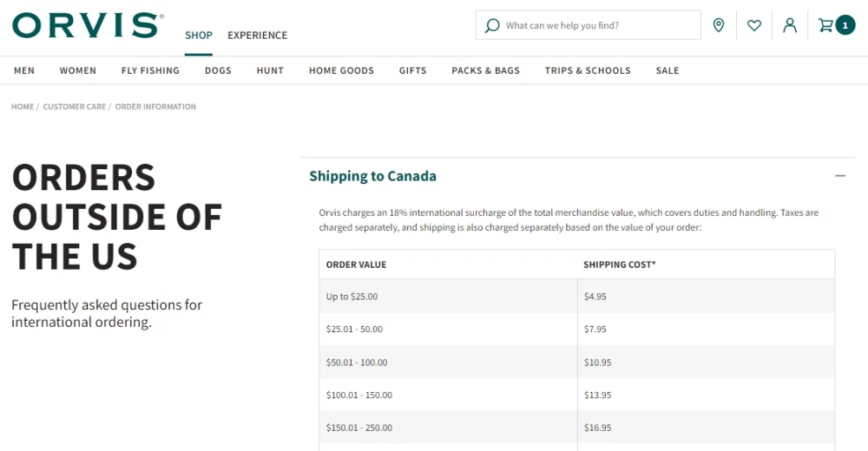Click the Orvis logo
868x451 pixels.
[x=87, y=25]
